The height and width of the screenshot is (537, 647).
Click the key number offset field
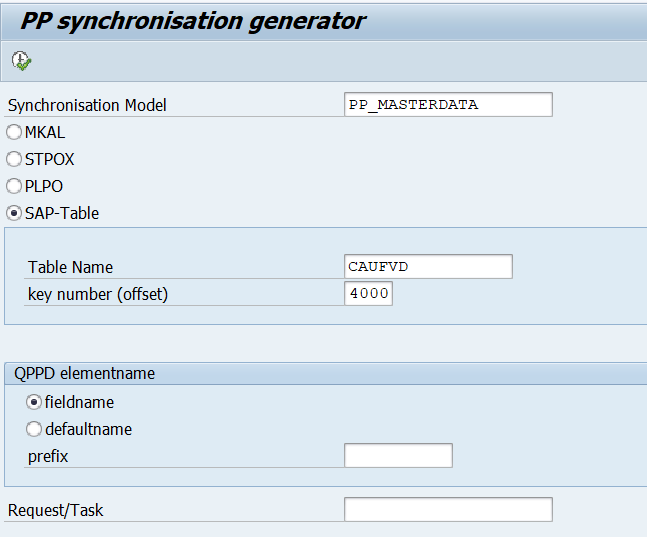click(x=368, y=294)
